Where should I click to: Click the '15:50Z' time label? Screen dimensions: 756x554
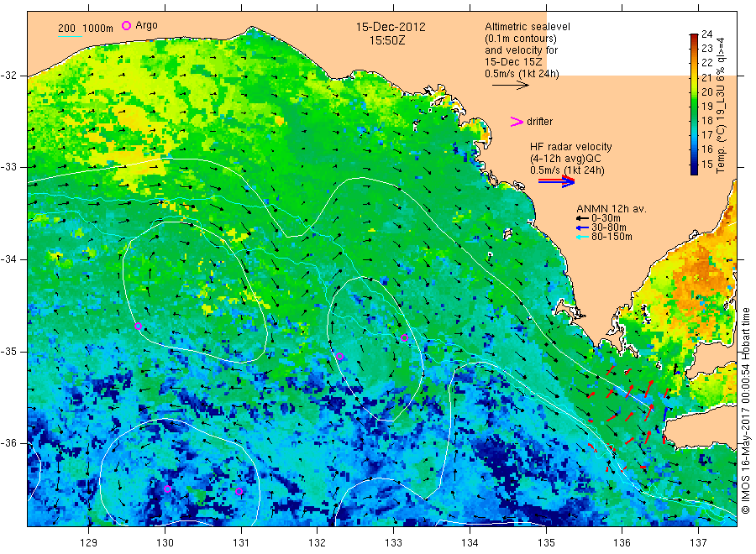387,40
